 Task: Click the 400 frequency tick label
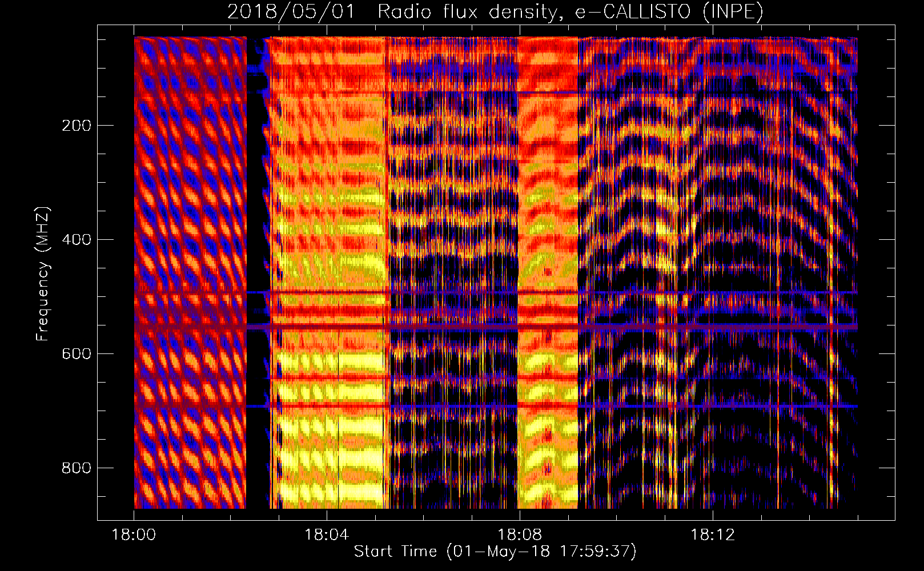[x=77, y=240]
